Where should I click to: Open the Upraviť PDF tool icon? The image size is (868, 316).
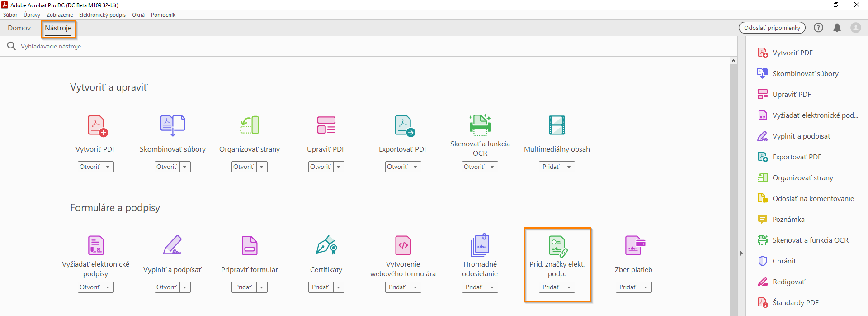(x=326, y=125)
